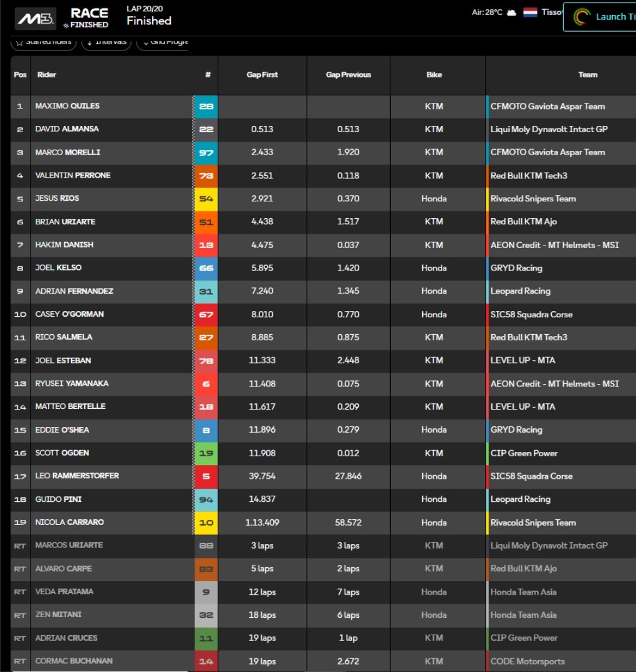Click the LAP 20/20 Finished status
636x672 pixels.
click(x=149, y=16)
